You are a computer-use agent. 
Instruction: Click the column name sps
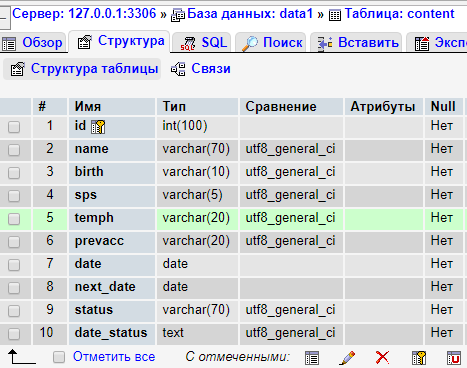pos(85,195)
